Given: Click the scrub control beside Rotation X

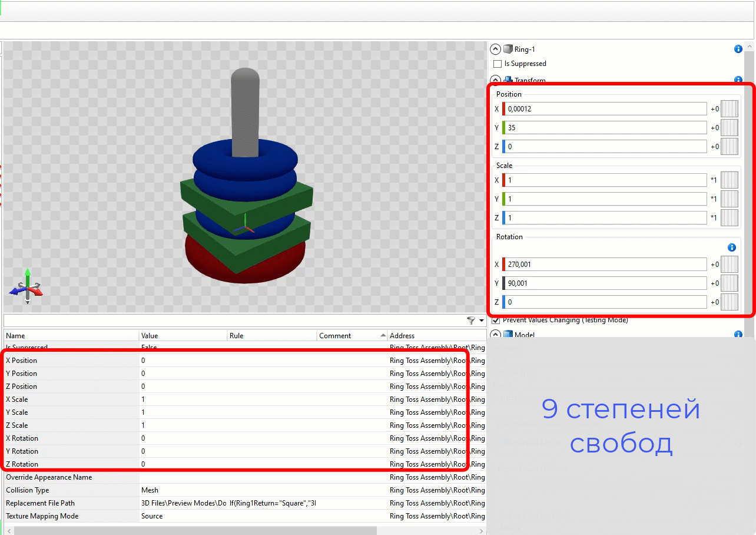Looking at the screenshot, I should click(x=730, y=264).
